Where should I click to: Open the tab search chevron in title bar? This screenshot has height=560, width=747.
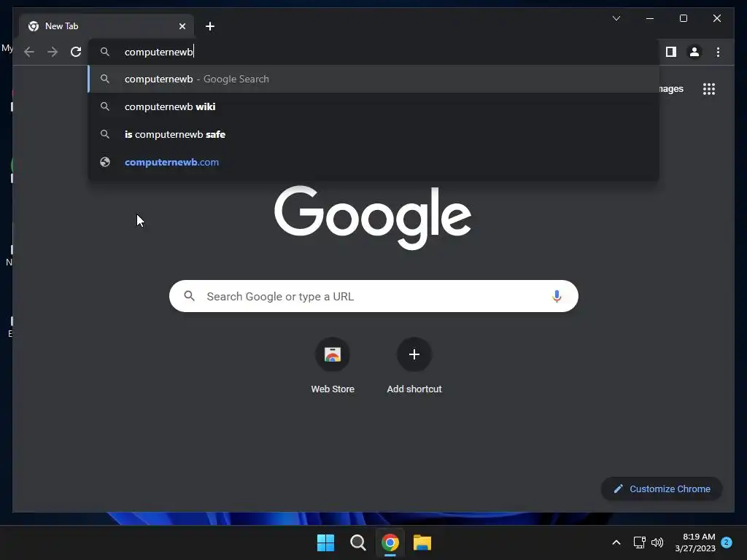tap(616, 18)
